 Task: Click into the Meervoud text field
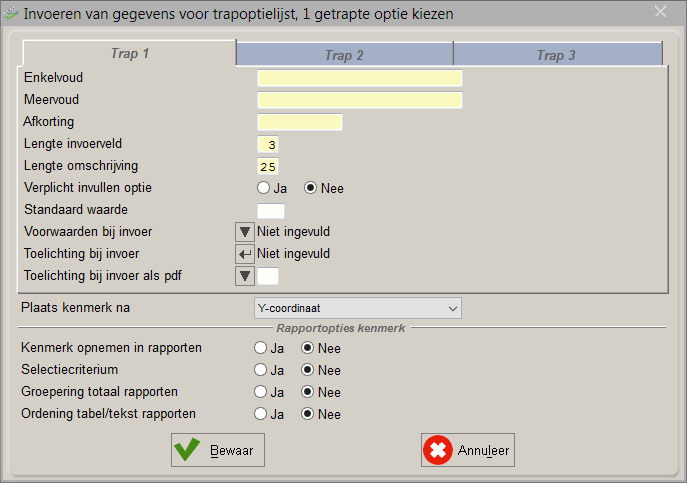coord(360,100)
